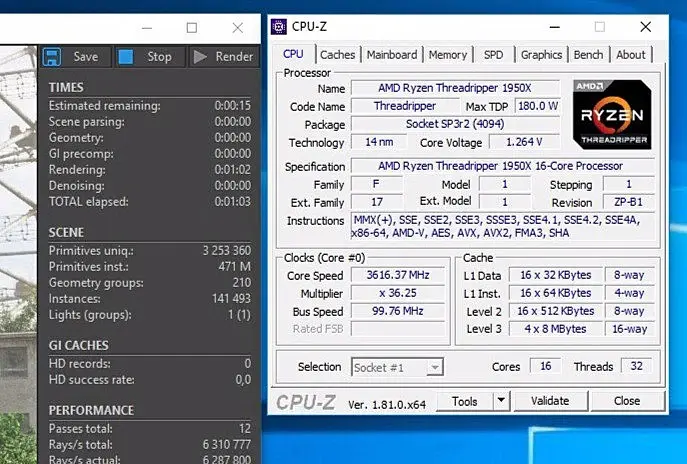Image resolution: width=687 pixels, height=464 pixels.
Task: Click the blue Stop square icon
Action: coord(126,57)
